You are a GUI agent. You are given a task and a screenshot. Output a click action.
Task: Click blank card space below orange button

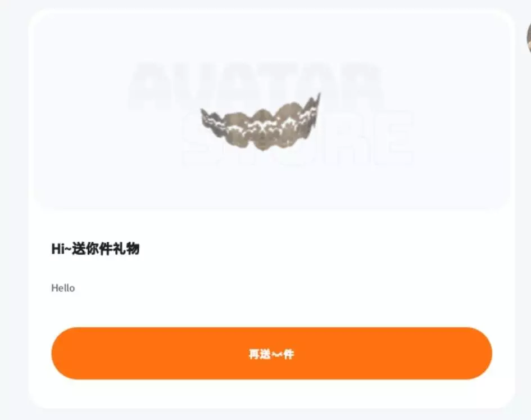[x=271, y=393]
